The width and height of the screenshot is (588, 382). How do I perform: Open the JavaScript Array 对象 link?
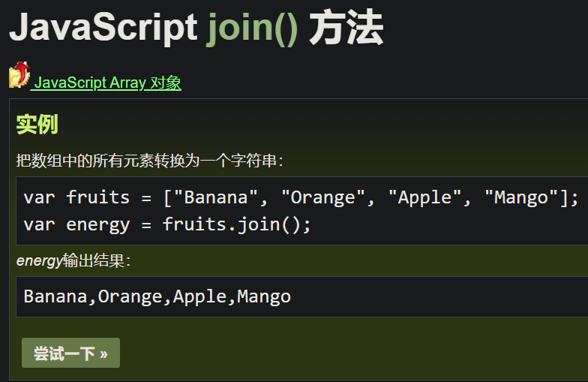tap(108, 83)
